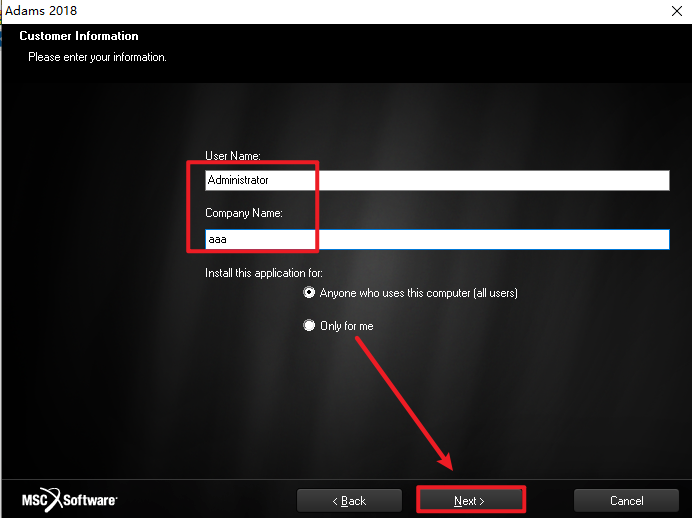
Task: Select the all users radio button
Action: 309,293
